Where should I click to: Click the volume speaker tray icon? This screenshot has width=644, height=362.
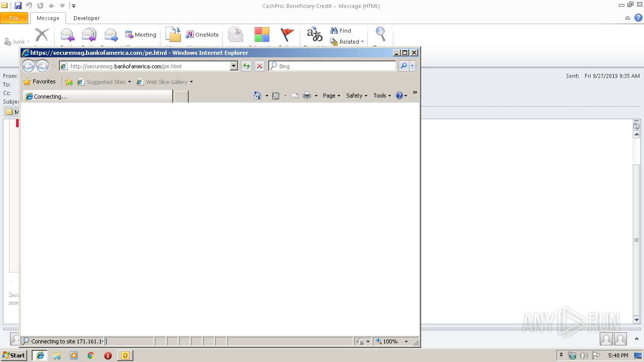click(x=584, y=355)
